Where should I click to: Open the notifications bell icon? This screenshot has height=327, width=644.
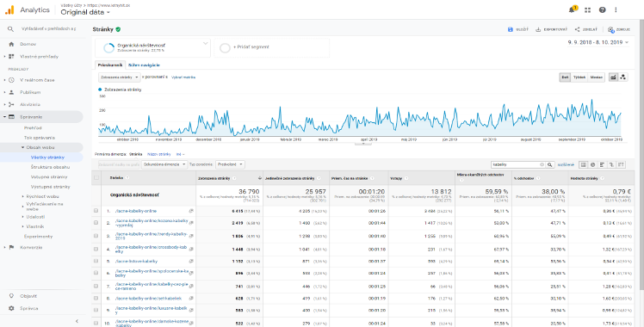pos(573,9)
